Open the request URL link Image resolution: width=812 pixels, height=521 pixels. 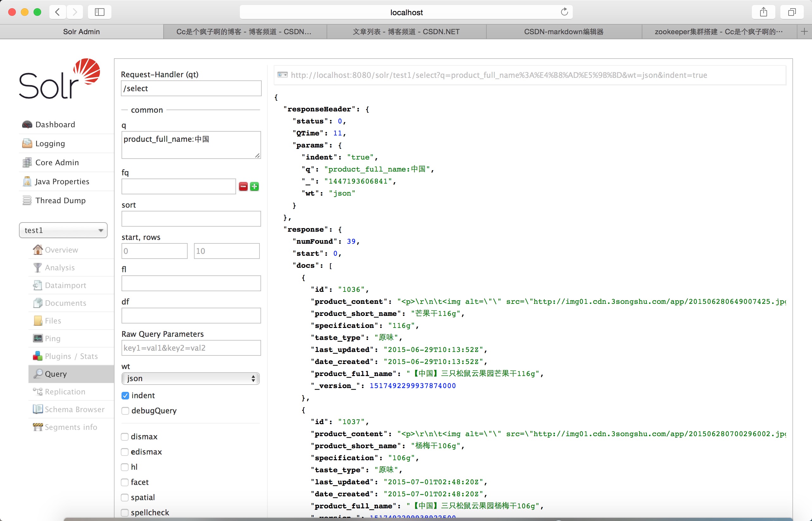pos(499,75)
